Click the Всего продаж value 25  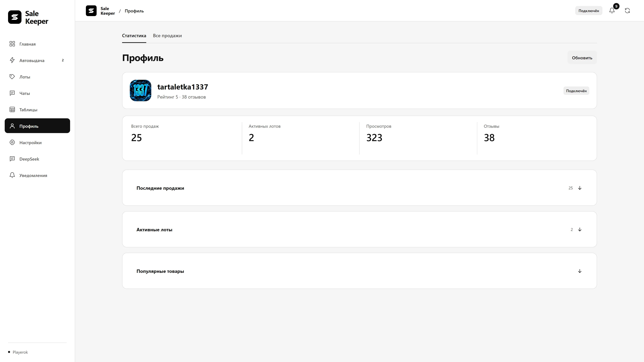137,138
